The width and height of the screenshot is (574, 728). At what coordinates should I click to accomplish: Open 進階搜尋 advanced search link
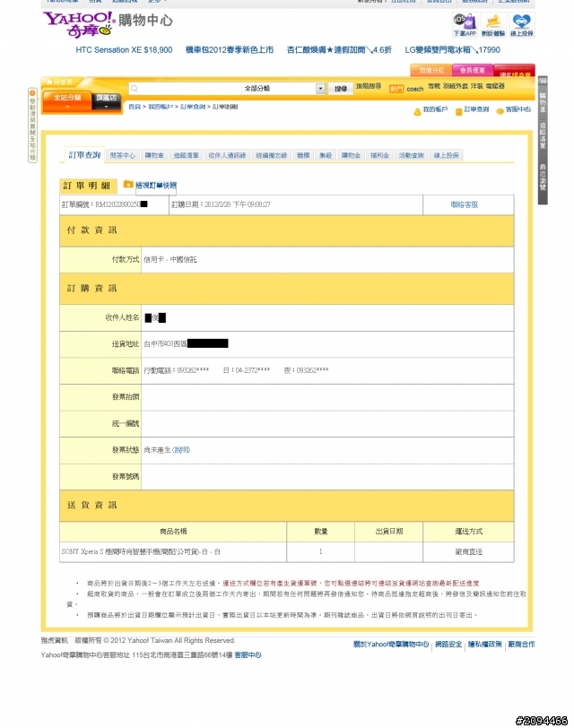click(369, 86)
